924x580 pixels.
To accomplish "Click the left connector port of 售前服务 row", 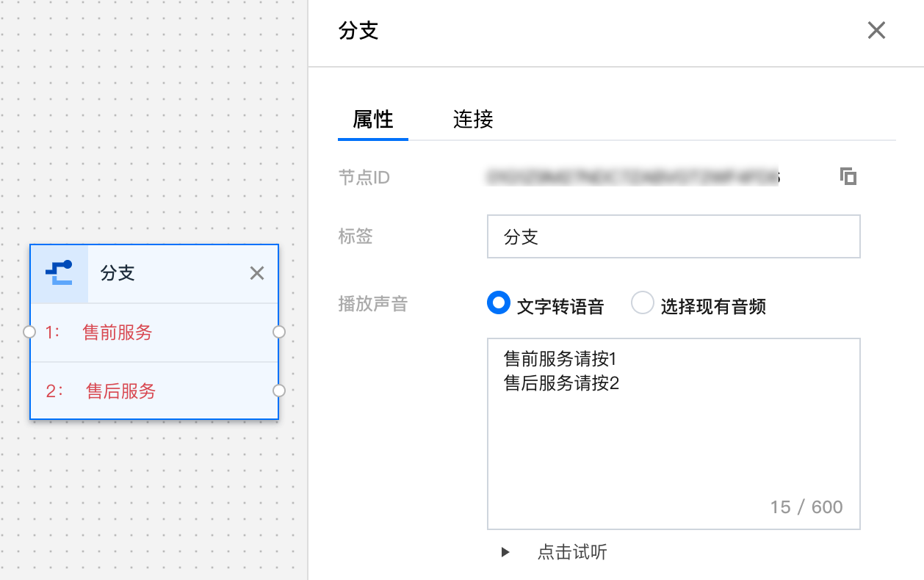I will point(29,332).
